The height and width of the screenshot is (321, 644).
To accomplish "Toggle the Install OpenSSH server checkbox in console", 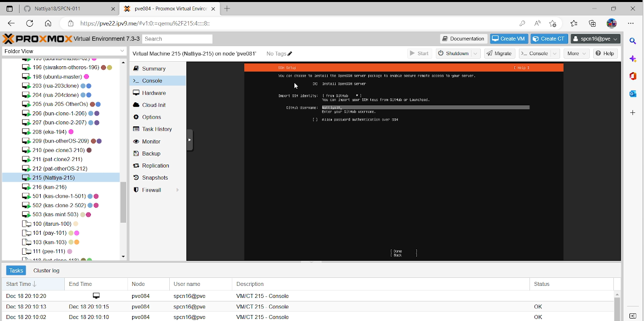I will tap(315, 84).
